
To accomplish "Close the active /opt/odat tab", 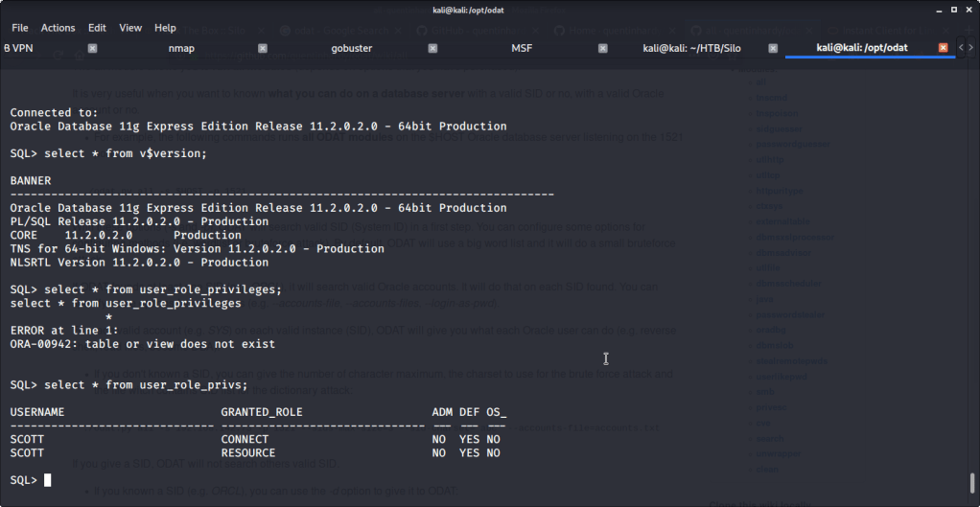I will point(944,48).
